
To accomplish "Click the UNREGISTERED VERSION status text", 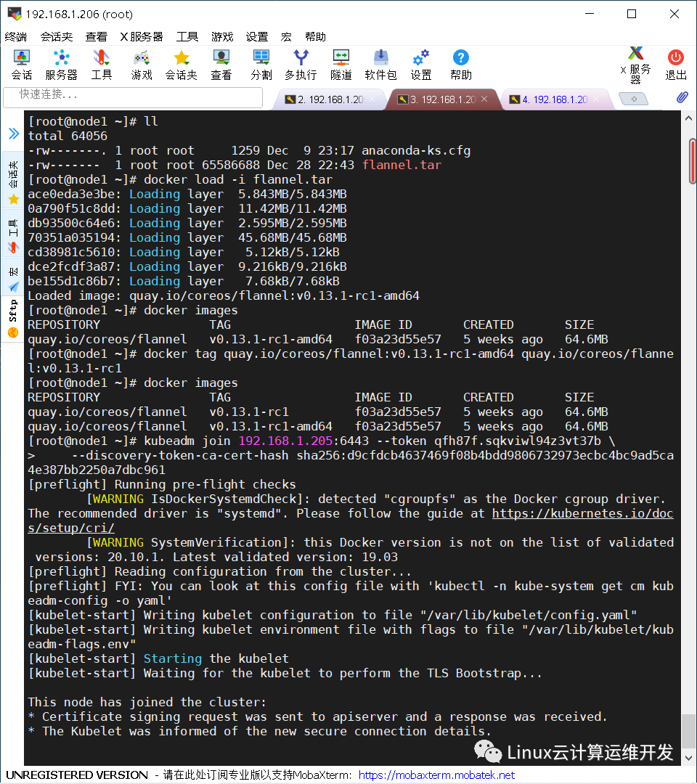I will click(77, 775).
